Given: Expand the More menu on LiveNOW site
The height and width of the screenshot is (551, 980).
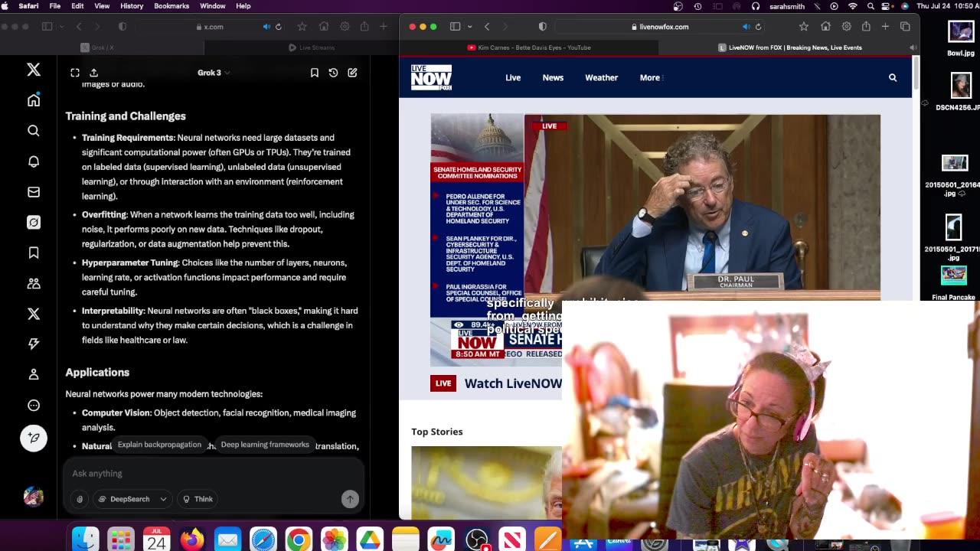Looking at the screenshot, I should [x=652, y=77].
